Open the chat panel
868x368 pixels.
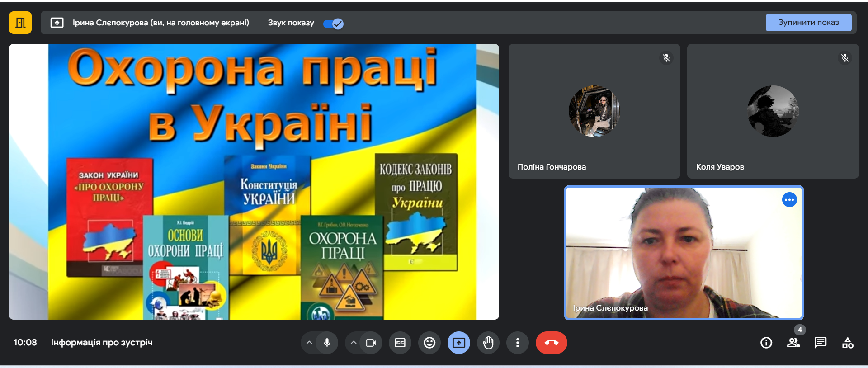coord(821,343)
